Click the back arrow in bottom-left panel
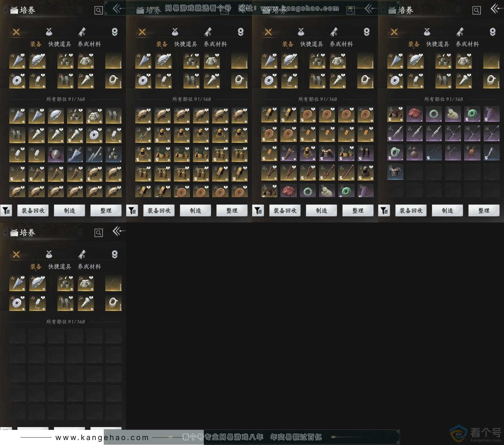Screen dimensions: 504x445 click(x=119, y=231)
